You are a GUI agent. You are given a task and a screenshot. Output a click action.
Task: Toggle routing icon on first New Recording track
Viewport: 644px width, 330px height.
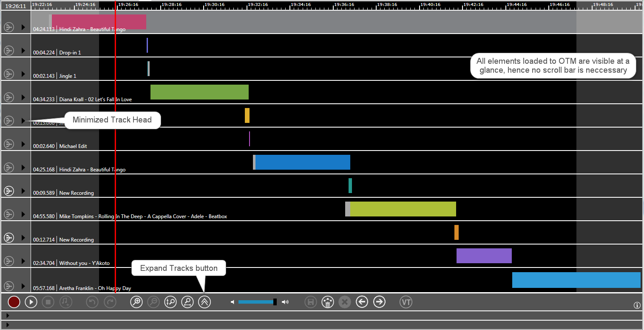9,191
